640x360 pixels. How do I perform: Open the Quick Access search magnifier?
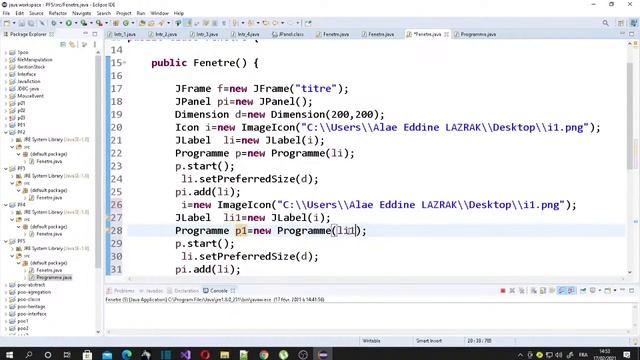pyautogui.click(x=605, y=23)
